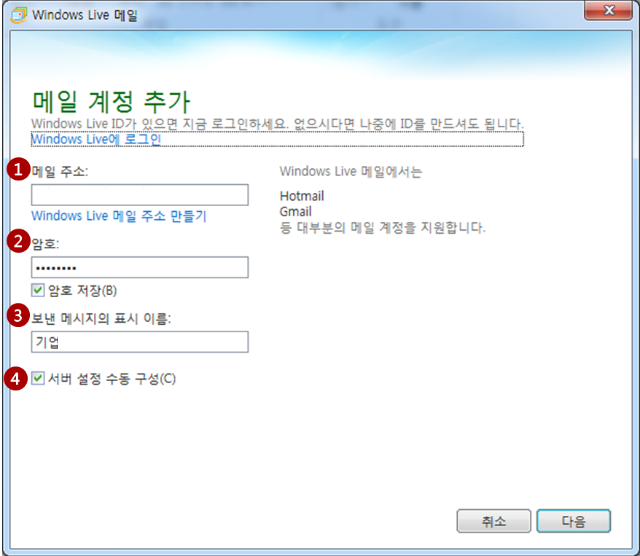Click the 보낸 메시지의 표시 이름: label

(101, 318)
